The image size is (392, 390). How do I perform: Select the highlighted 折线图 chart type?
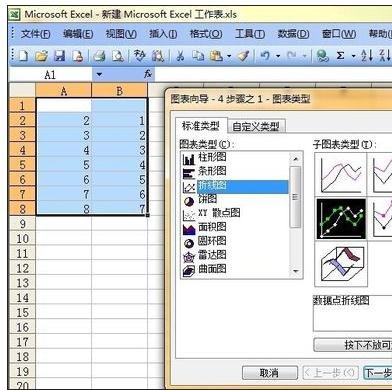pyautogui.click(x=242, y=186)
